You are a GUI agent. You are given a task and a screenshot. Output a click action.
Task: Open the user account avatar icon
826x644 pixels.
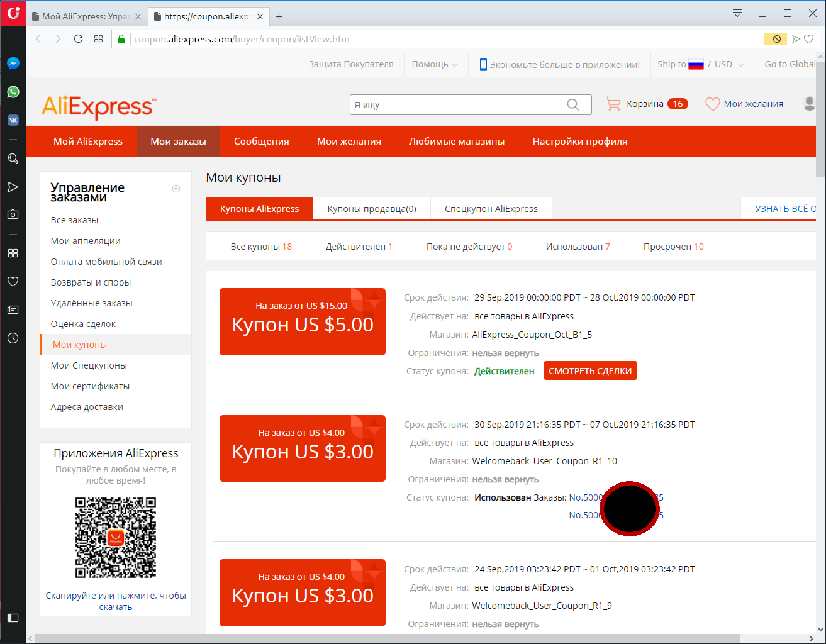(810, 104)
